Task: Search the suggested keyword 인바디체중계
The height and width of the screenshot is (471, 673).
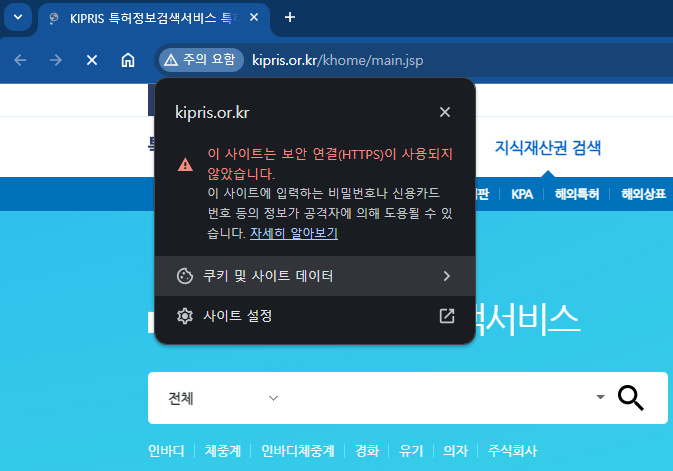Action: coord(298,451)
